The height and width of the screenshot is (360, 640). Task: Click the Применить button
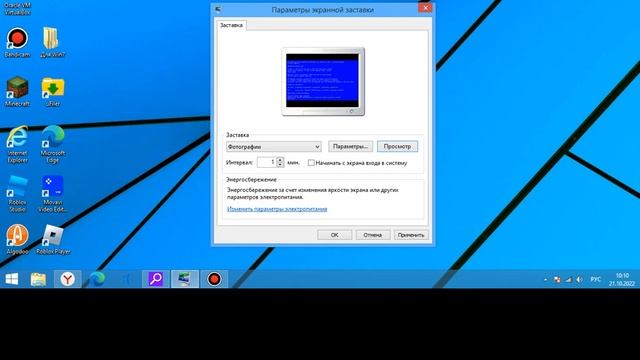[411, 235]
